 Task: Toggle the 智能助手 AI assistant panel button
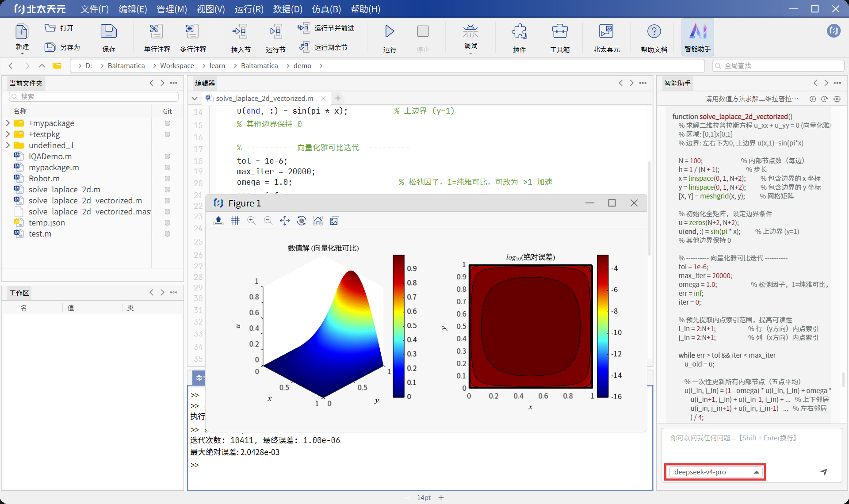tap(697, 36)
